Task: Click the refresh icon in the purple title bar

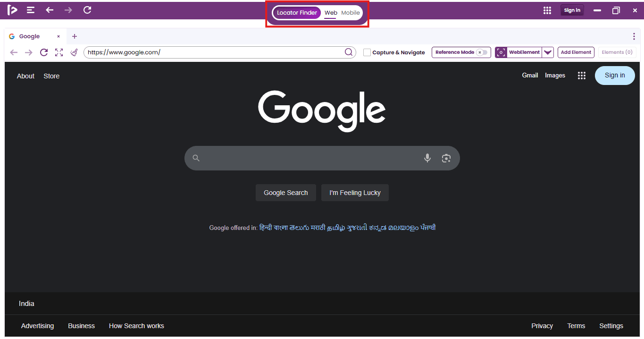Action: click(x=87, y=10)
